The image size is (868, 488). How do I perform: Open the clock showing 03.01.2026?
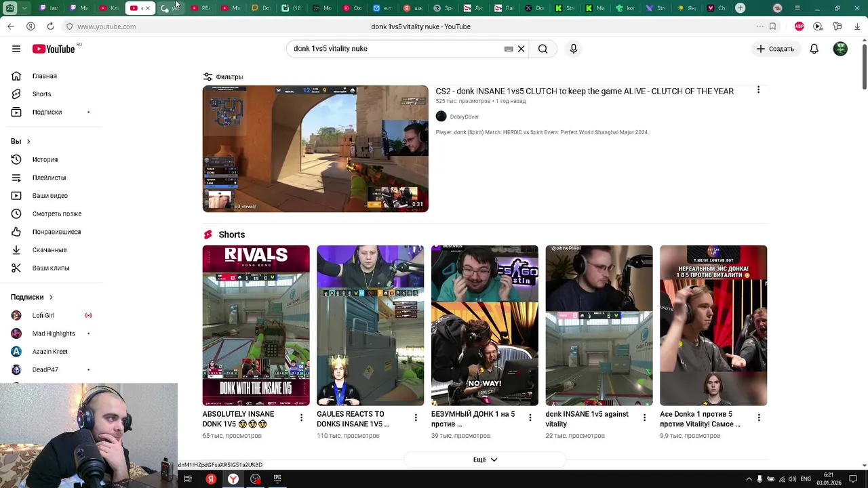[829, 479]
